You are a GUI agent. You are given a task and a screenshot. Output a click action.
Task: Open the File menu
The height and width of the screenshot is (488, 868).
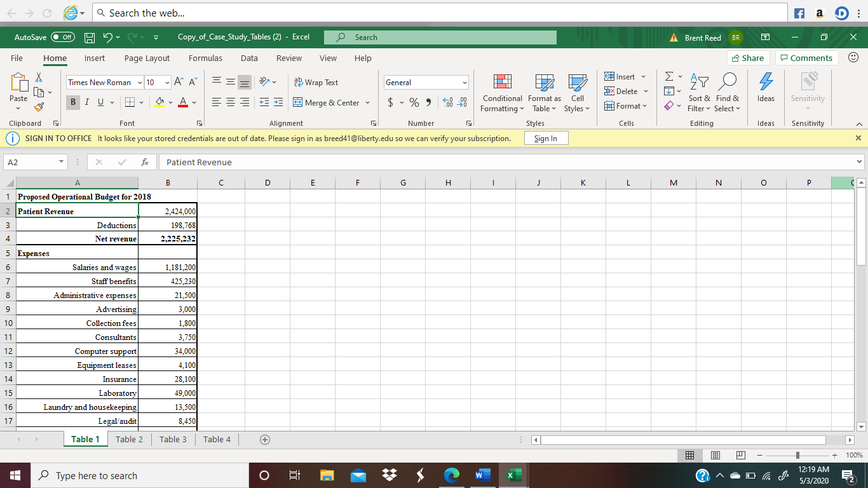pos(17,58)
